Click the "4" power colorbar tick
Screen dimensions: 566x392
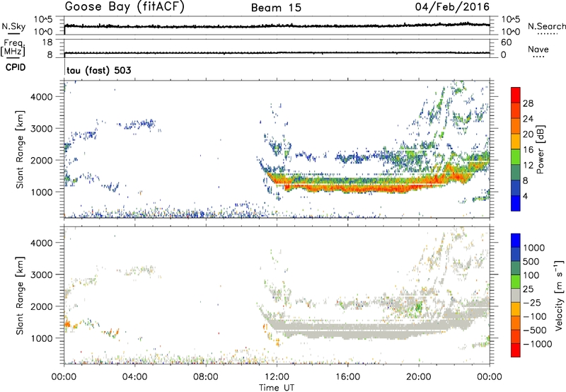point(525,196)
